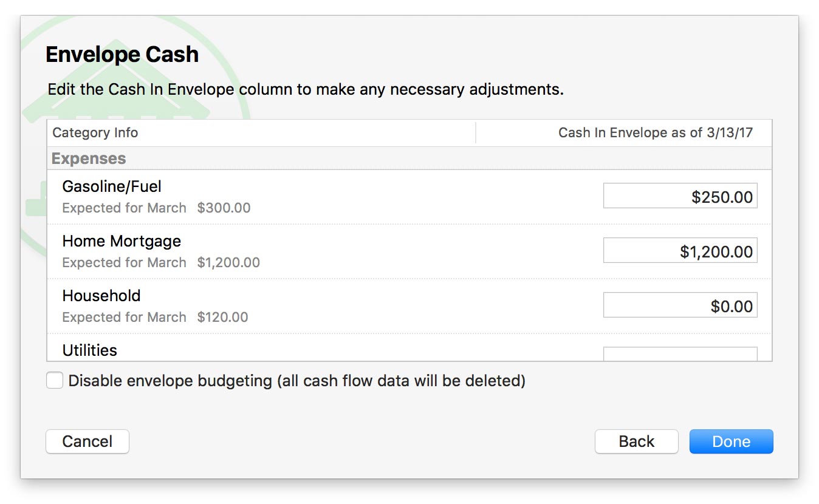This screenshot has height=504, width=819.
Task: Select the Gasoline/Fuel category name
Action: (x=112, y=186)
